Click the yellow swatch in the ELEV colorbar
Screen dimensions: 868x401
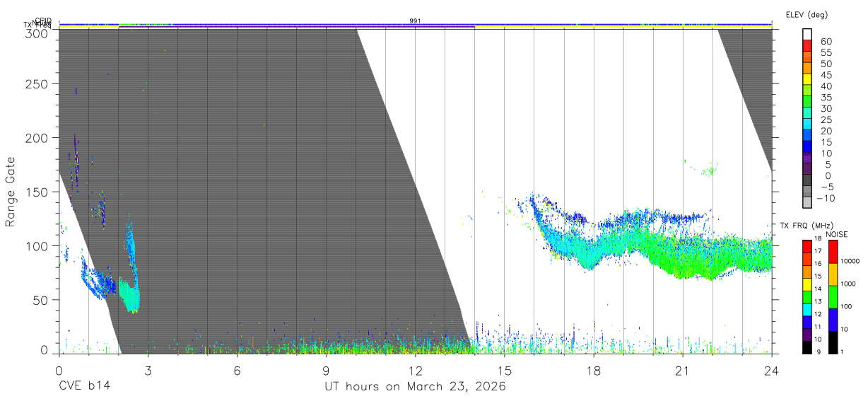808,80
